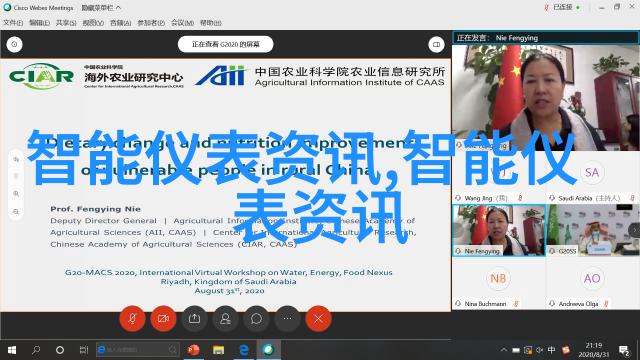Select Nie Fengying video thumbnail
640x360 pixels.
point(499,230)
